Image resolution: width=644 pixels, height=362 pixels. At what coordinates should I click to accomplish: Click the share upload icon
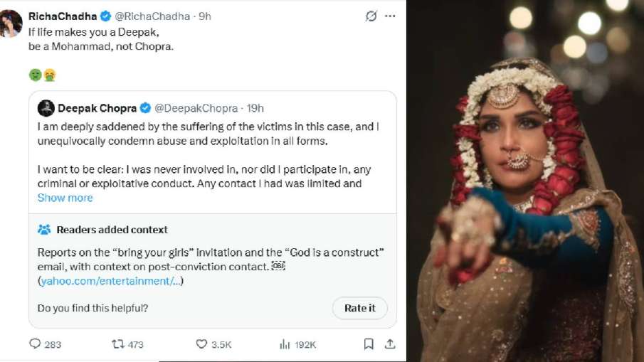pyautogui.click(x=390, y=344)
